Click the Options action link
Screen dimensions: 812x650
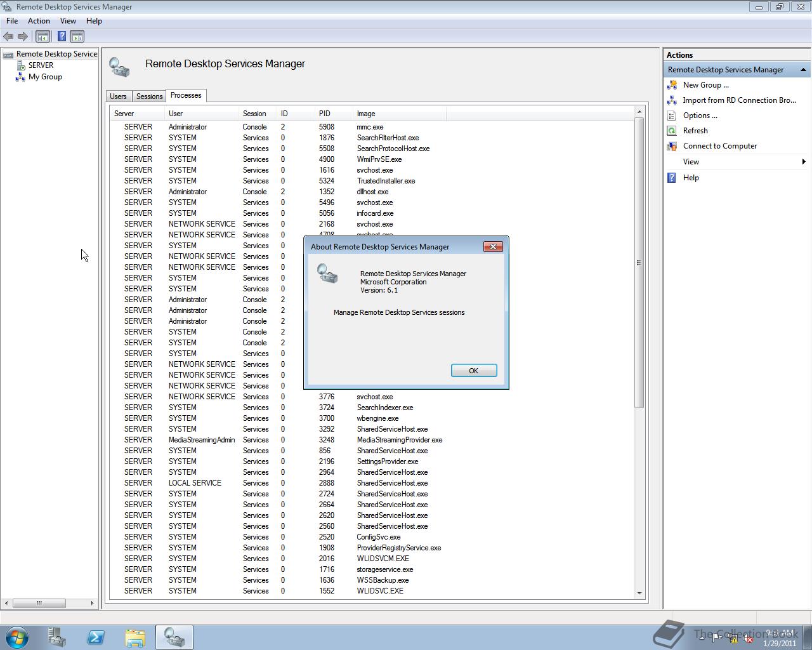pyautogui.click(x=700, y=115)
